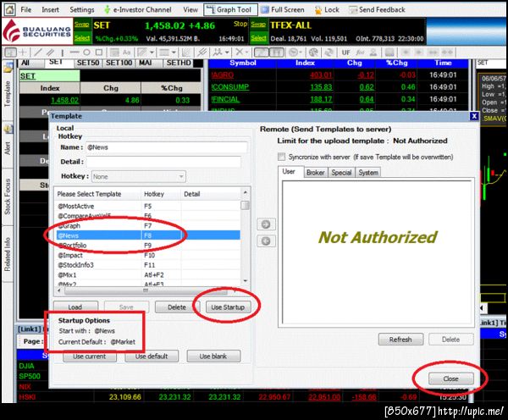Screen dimensions: 508x420
Task: Open the line style dropdown arrow
Action: pos(152,52)
